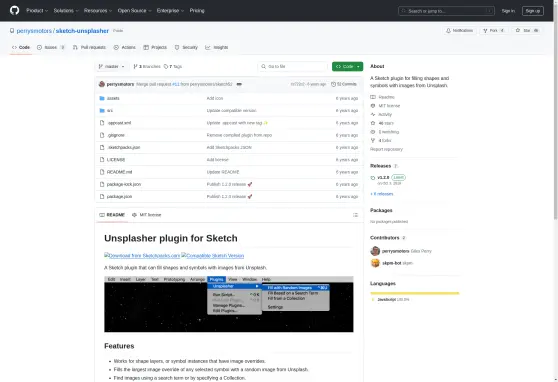Open the .gitignore file
The image size is (558, 382).
[116, 135]
